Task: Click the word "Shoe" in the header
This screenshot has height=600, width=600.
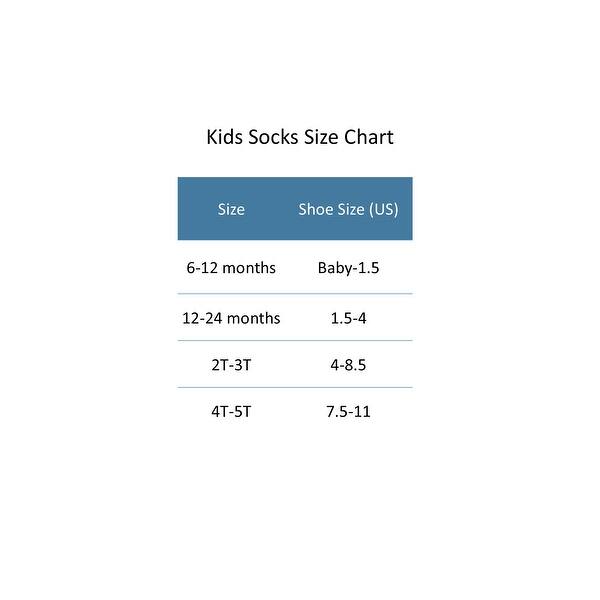Action: (x=317, y=209)
